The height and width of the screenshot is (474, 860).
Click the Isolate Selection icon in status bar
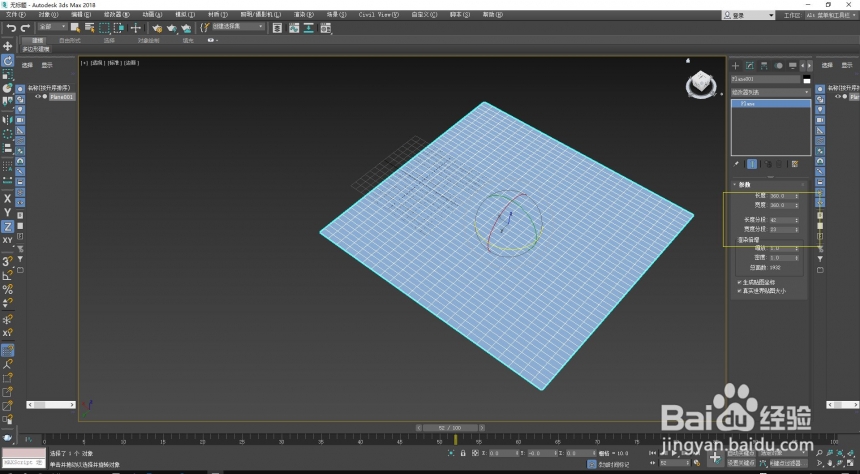451,453
